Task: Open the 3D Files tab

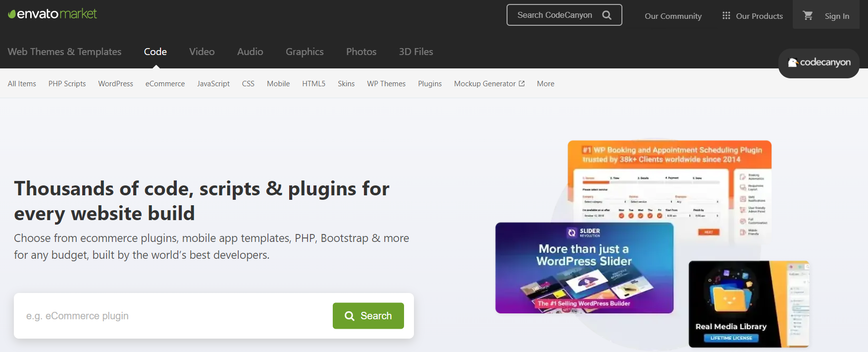Action: 416,52
